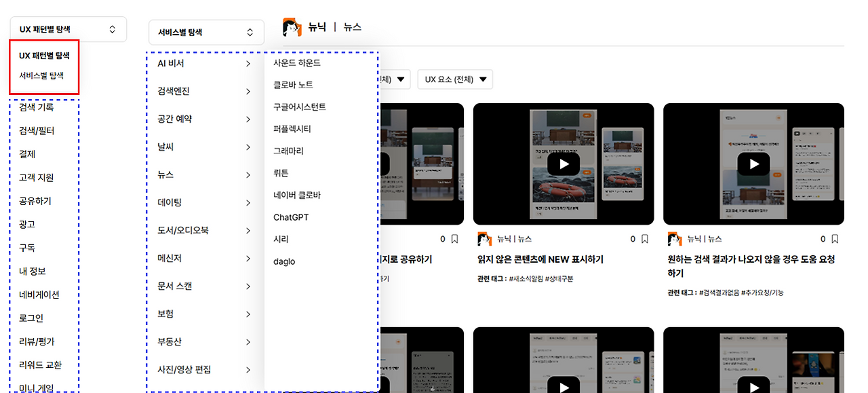Click the #검색결과없음 tag
Image resolution: width=868 pixels, height=393 pixels.
point(719,293)
